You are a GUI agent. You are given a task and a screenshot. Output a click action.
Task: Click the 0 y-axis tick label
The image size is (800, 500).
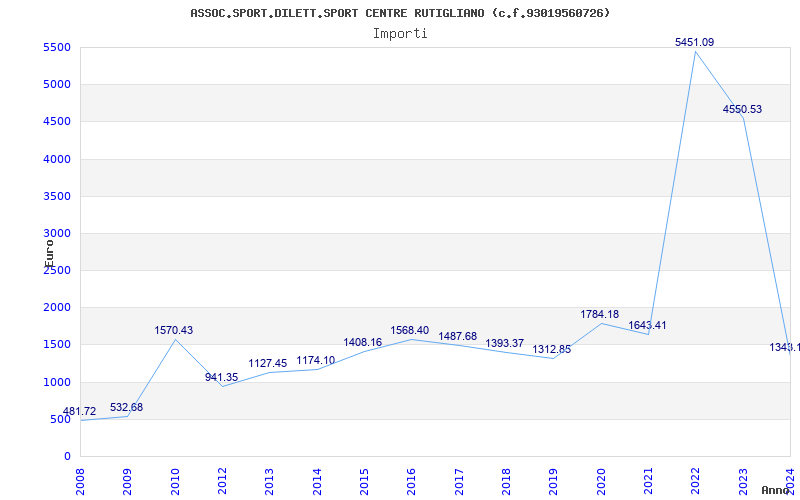click(67, 457)
